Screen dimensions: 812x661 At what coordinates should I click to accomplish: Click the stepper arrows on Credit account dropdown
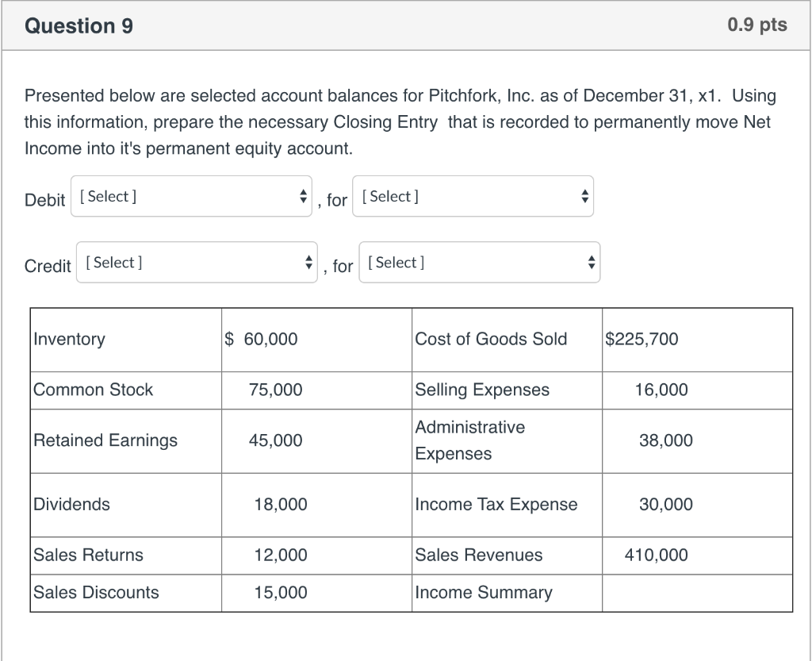308,262
